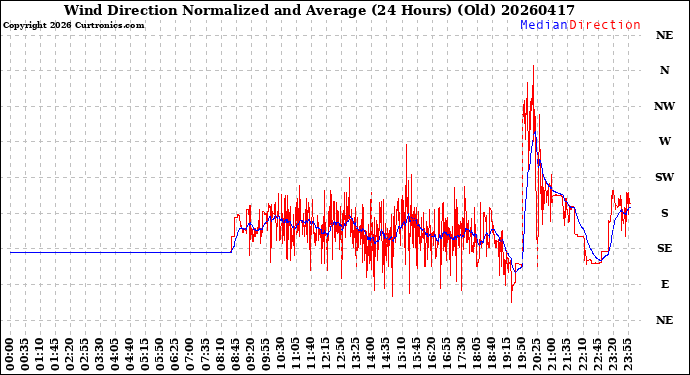Click the 15:10 time axis label
The image size is (690, 375).
pyautogui.click(x=401, y=354)
